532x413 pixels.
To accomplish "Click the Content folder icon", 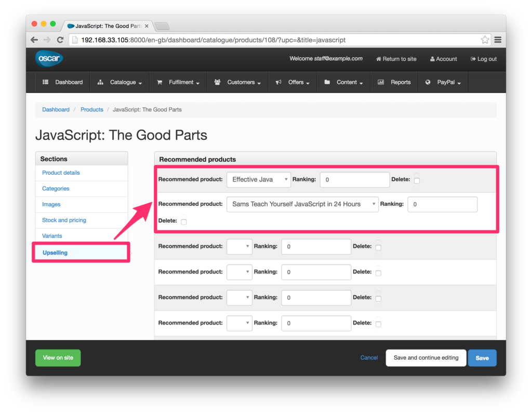I will click(x=327, y=82).
